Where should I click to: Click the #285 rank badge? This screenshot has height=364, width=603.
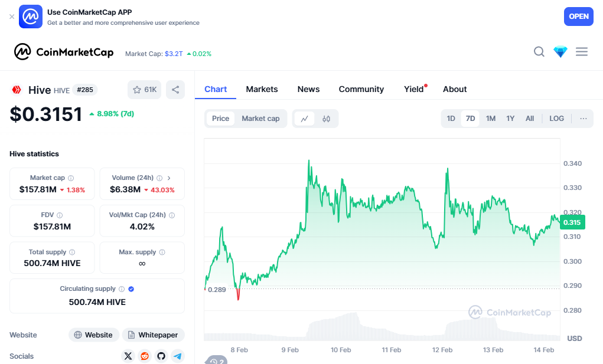click(85, 90)
